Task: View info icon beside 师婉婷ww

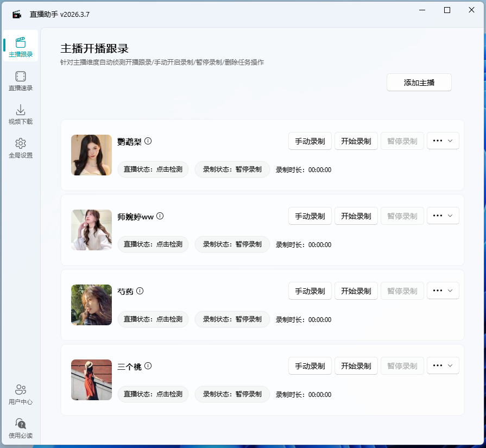Action: pyautogui.click(x=160, y=216)
